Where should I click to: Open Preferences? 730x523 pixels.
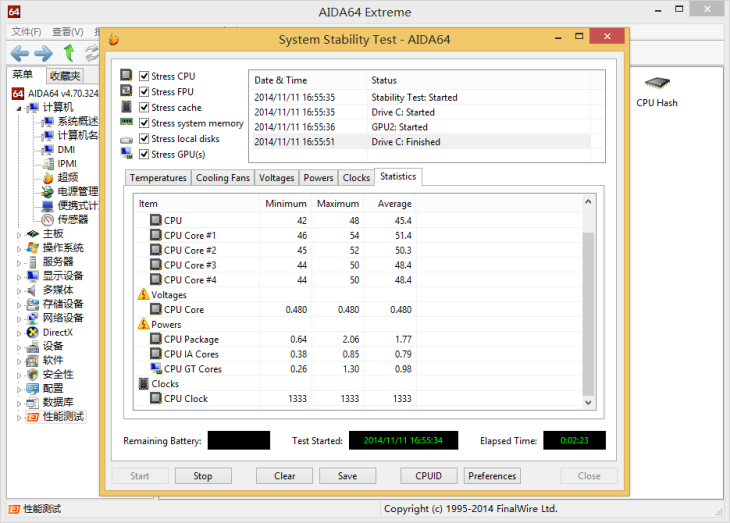pos(492,475)
